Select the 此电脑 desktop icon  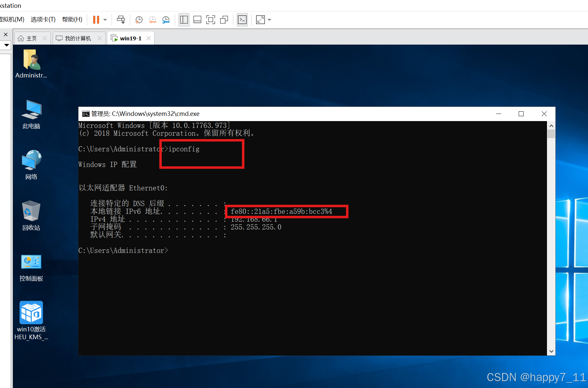(31, 115)
